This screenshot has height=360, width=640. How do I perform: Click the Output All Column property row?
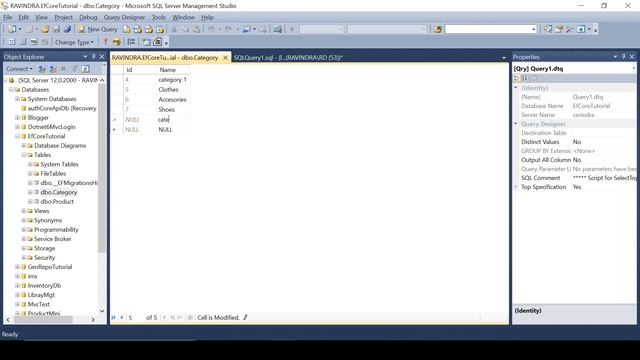click(577, 160)
